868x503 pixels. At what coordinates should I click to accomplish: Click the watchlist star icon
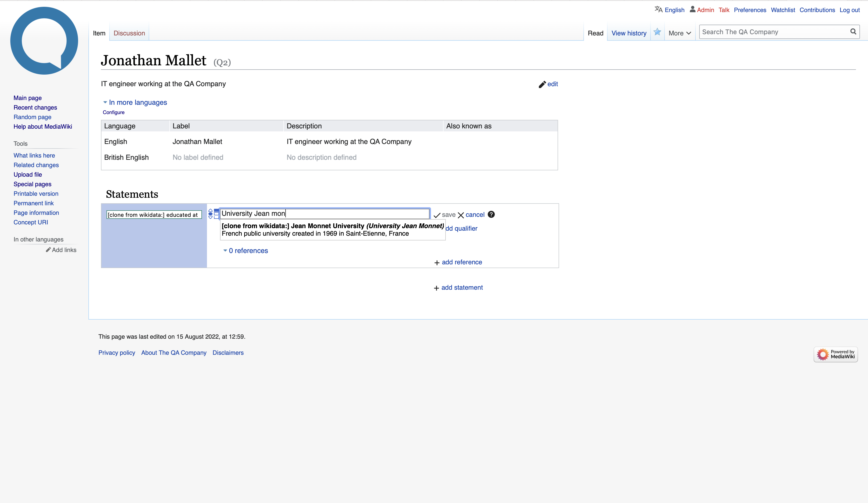657,32
